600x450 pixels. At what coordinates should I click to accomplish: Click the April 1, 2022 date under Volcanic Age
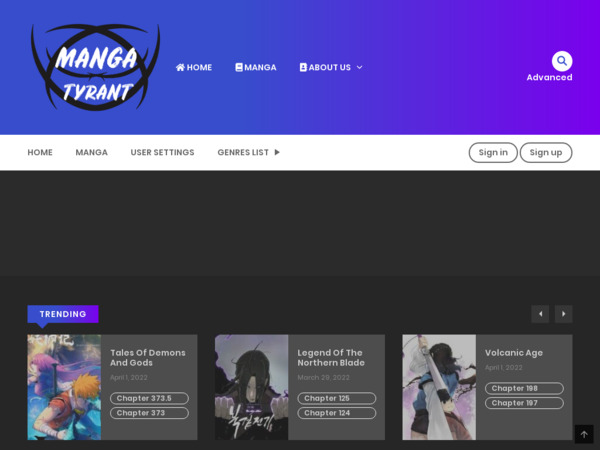click(x=504, y=367)
